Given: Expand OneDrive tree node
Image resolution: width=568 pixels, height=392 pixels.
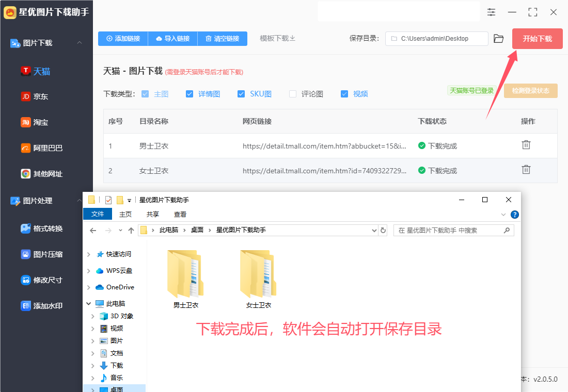Looking at the screenshot, I should 88,287.
